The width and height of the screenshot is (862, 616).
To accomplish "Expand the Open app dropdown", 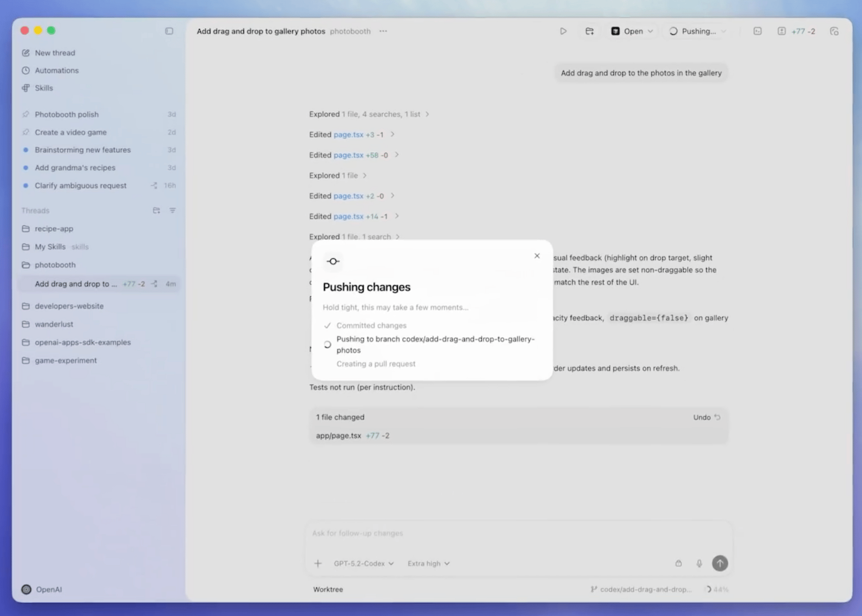I will click(650, 31).
